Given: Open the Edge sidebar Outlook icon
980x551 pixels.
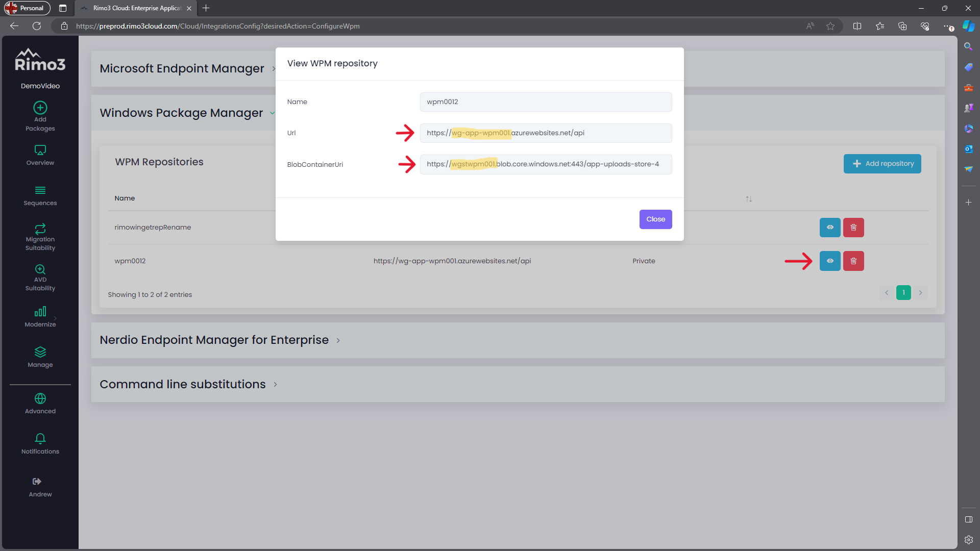Looking at the screenshot, I should 968,149.
